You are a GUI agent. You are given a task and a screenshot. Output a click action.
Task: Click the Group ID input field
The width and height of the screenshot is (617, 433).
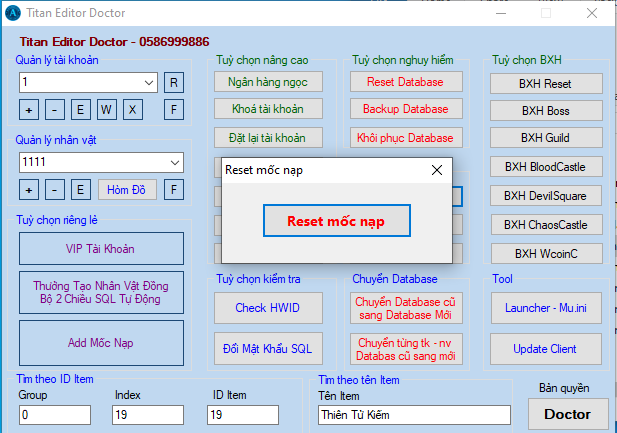point(54,415)
